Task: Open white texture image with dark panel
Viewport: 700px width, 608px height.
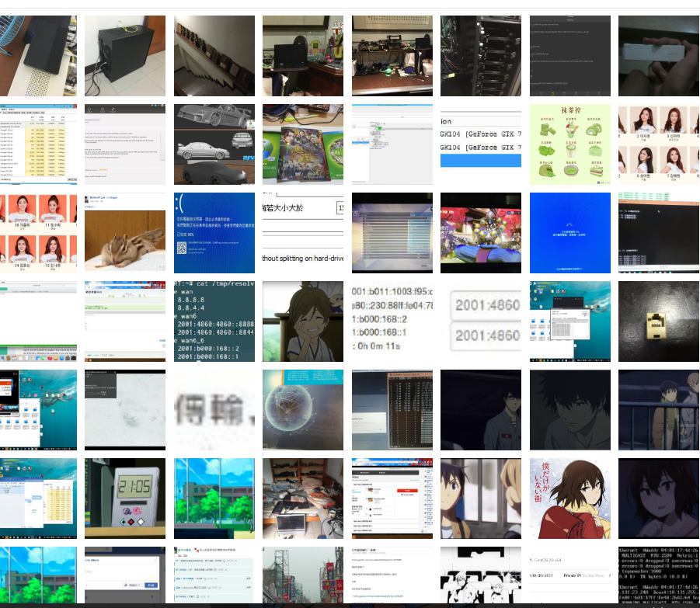Action: pyautogui.click(x=125, y=410)
